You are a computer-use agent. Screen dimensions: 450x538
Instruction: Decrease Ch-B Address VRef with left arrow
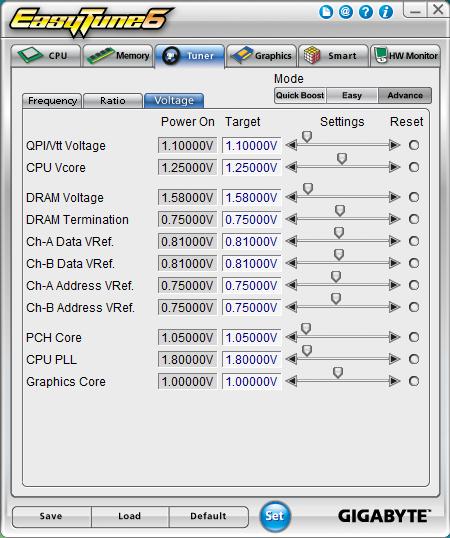(291, 307)
